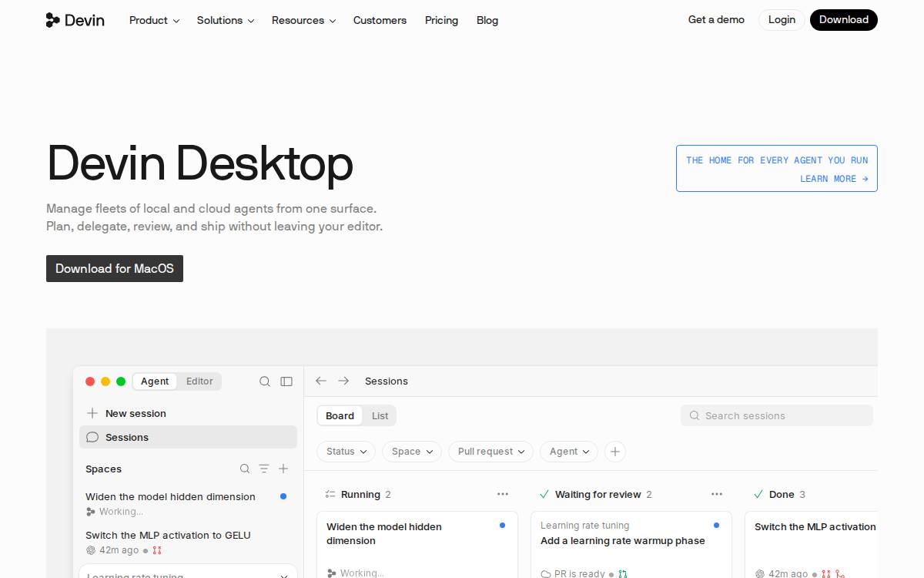Click the "Done" column heading

coord(782,495)
